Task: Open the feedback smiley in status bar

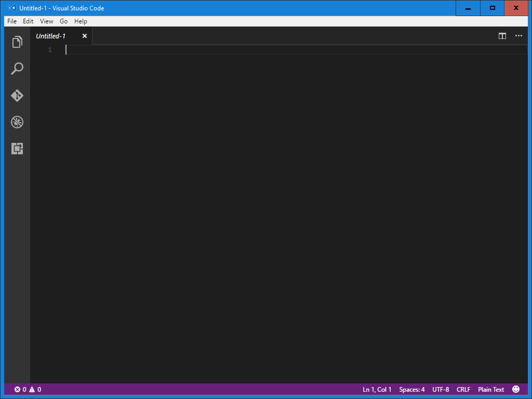Action: point(516,389)
